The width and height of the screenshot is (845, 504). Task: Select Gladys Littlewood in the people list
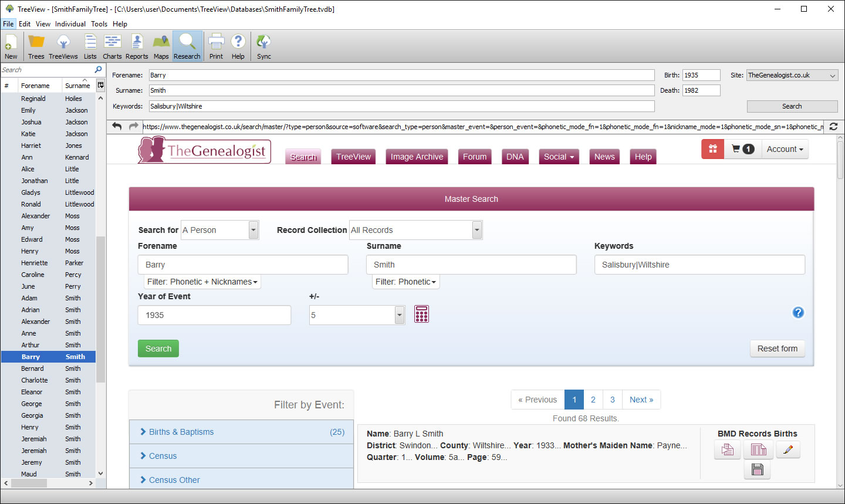tap(48, 192)
